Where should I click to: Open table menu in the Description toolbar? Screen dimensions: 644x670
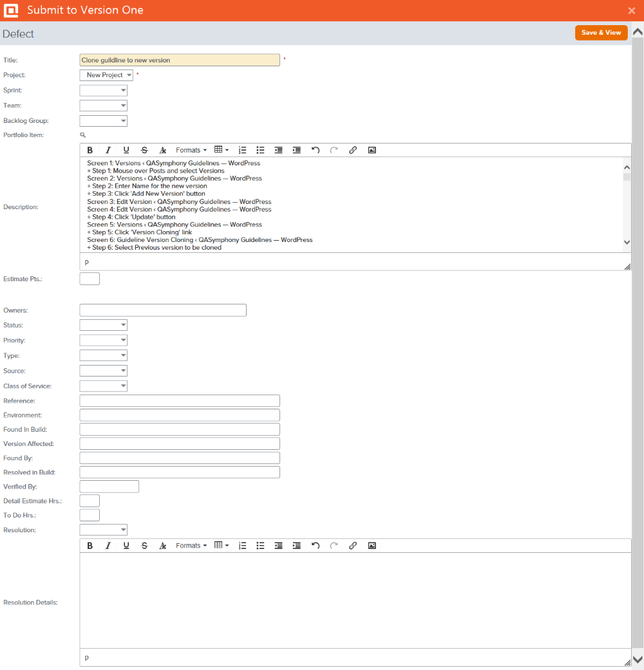(x=222, y=150)
